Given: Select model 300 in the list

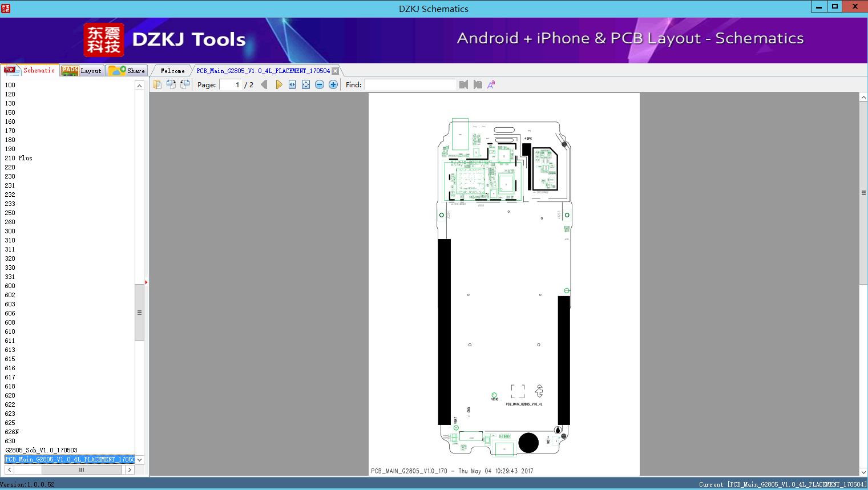Looking at the screenshot, I should pyautogui.click(x=10, y=231).
